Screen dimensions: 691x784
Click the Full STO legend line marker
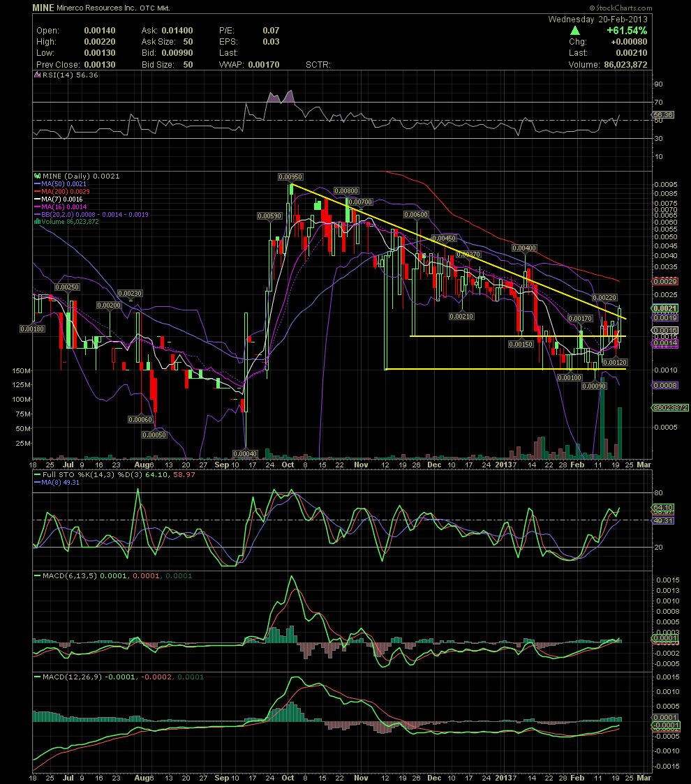coord(37,474)
